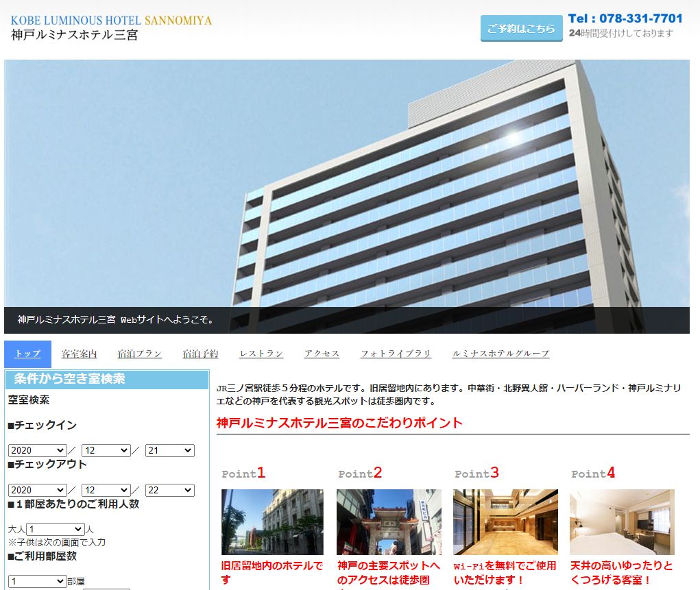
Task: Open the 大人 adult count dropdown
Action: 56,529
